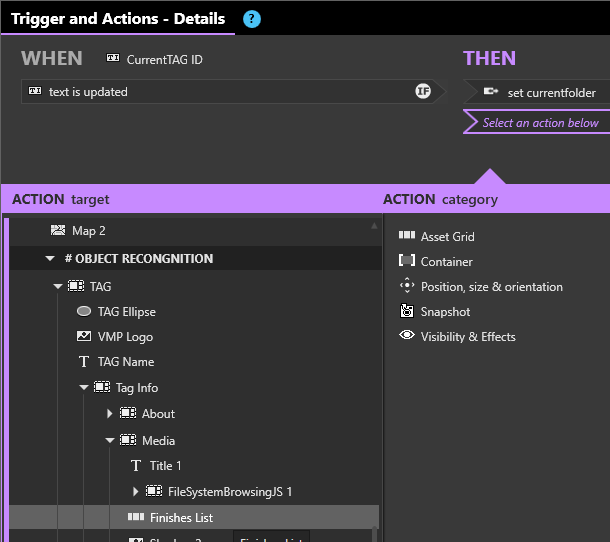Image resolution: width=610 pixels, height=542 pixels.
Task: Click the IF condition icon
Action: pos(423,91)
